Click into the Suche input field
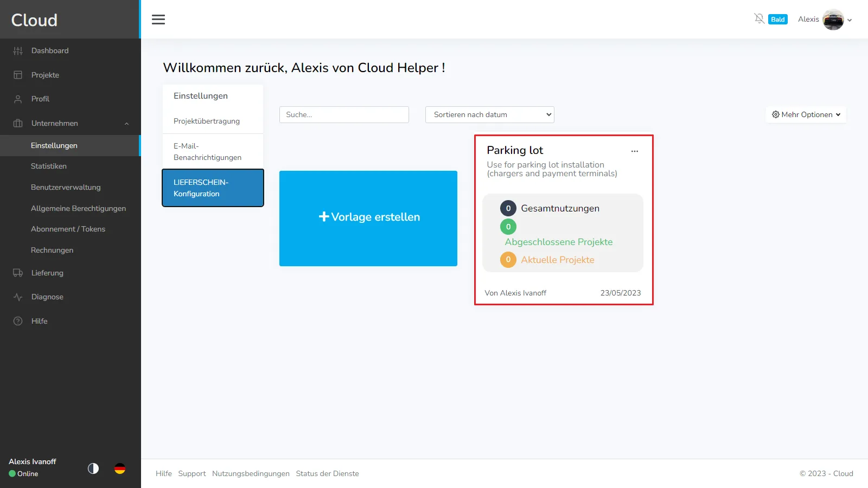This screenshot has height=488, width=868. click(x=344, y=114)
